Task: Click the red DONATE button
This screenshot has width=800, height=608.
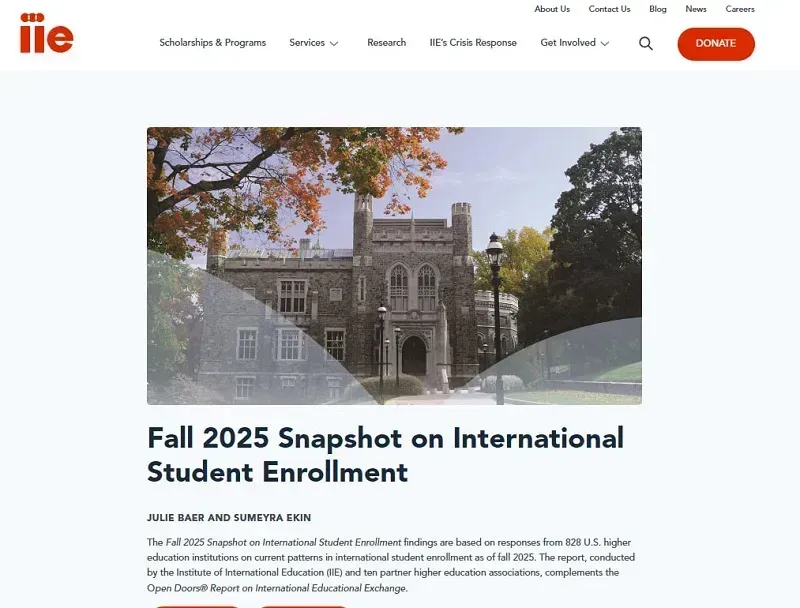Action: [x=716, y=44]
